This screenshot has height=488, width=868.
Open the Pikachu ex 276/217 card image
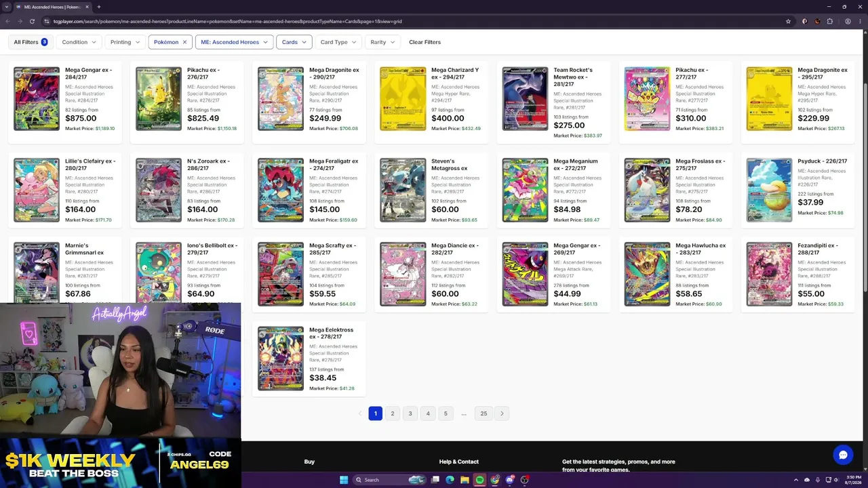159,98
